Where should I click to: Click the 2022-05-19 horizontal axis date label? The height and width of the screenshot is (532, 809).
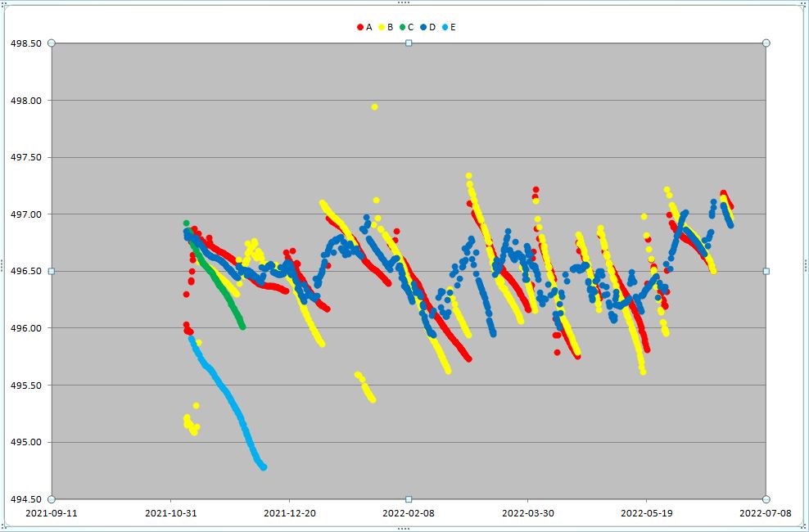(646, 514)
